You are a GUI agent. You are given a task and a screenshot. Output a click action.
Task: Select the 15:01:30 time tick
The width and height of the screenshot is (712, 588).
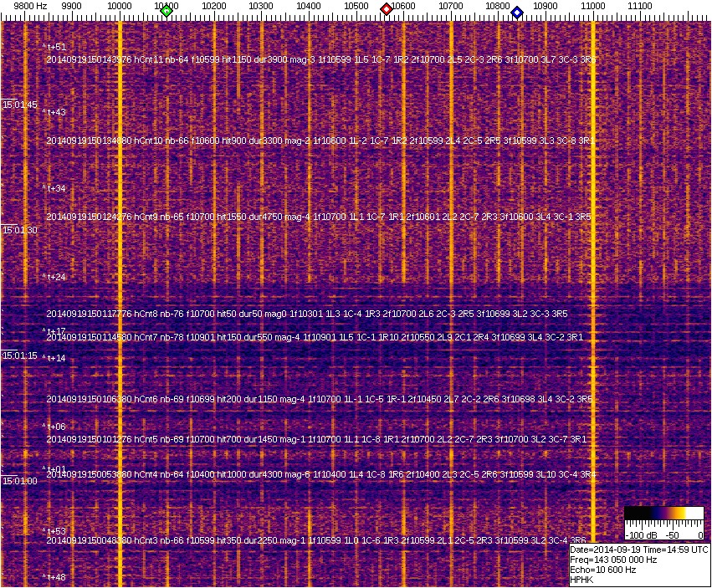pyautogui.click(x=20, y=230)
